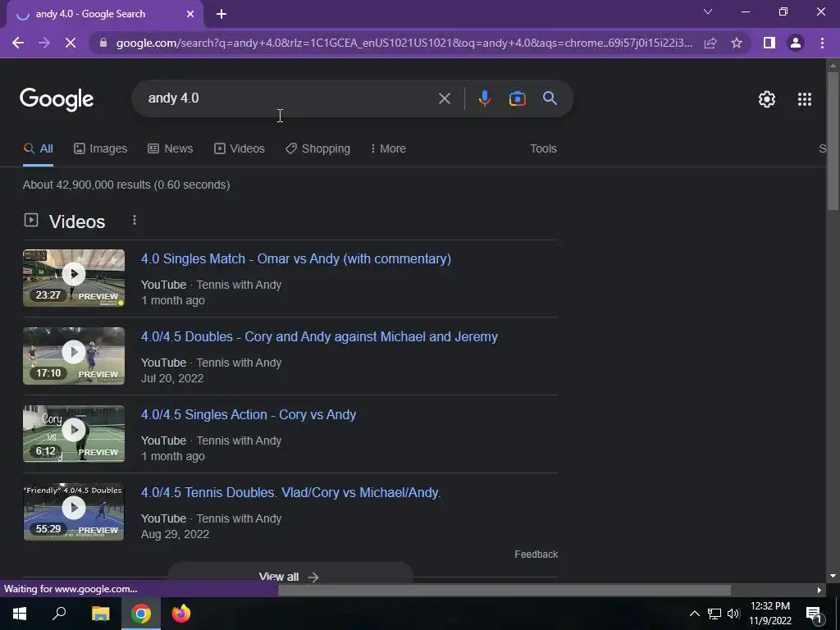This screenshot has height=630, width=840.
Task: Open the Videos section three-dot options
Action: [x=135, y=220]
